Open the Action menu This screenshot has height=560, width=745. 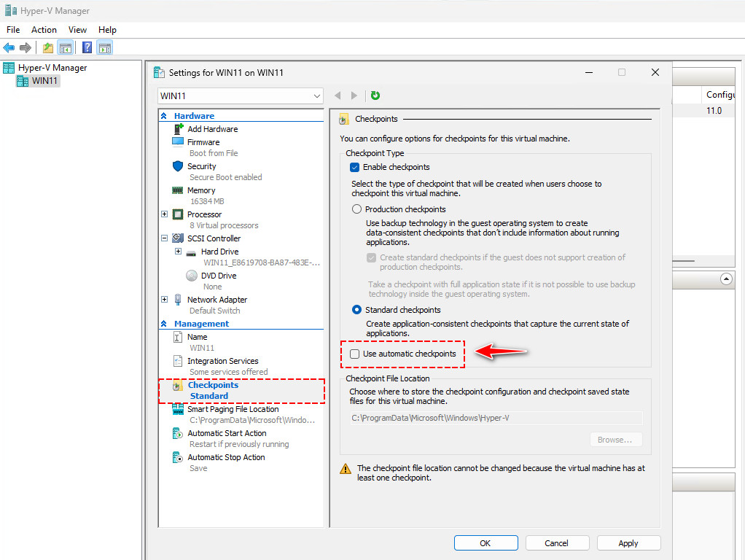pyautogui.click(x=44, y=29)
